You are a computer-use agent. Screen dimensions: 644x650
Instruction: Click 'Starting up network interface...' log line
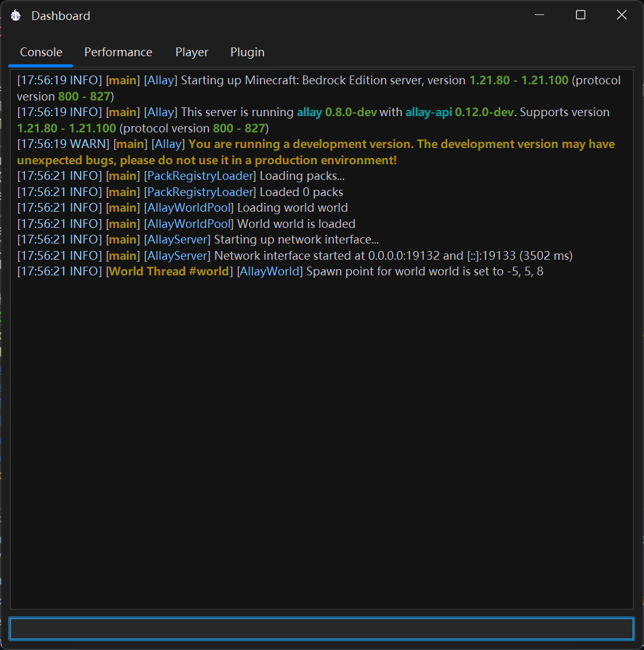198,240
